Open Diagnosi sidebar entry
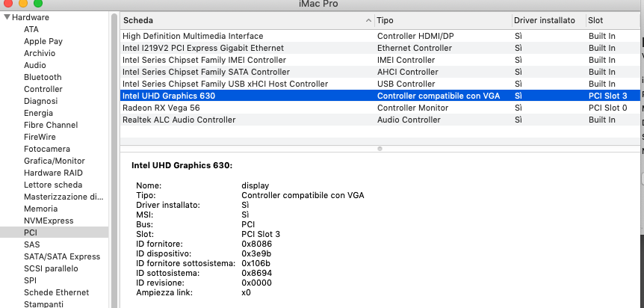Screen dimensions: 644x308 40,101
